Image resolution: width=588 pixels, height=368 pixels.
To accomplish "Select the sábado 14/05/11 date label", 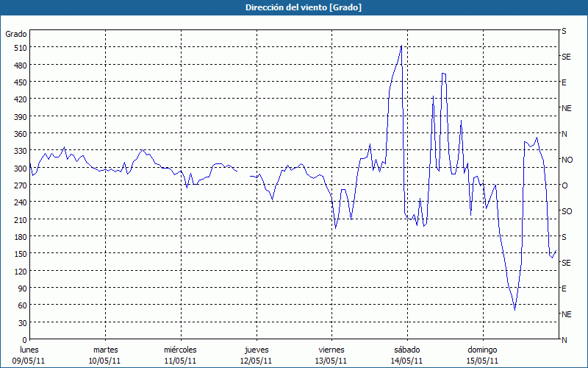I will (x=407, y=355).
